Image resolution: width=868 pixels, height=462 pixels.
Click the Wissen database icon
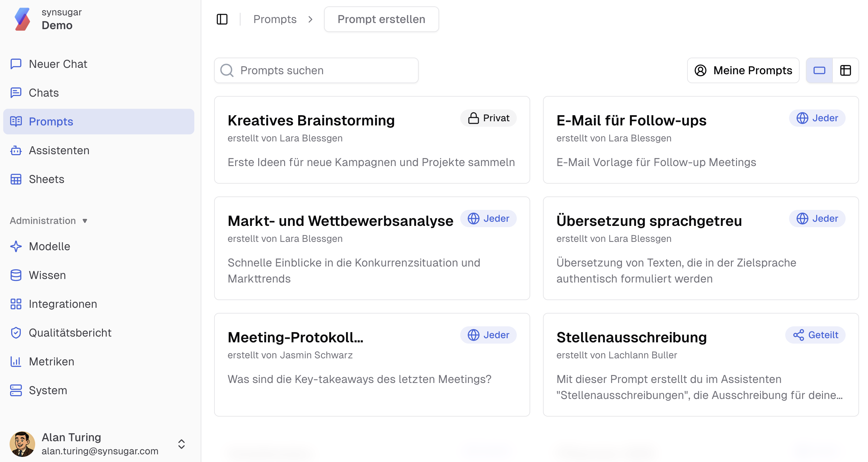pos(16,275)
